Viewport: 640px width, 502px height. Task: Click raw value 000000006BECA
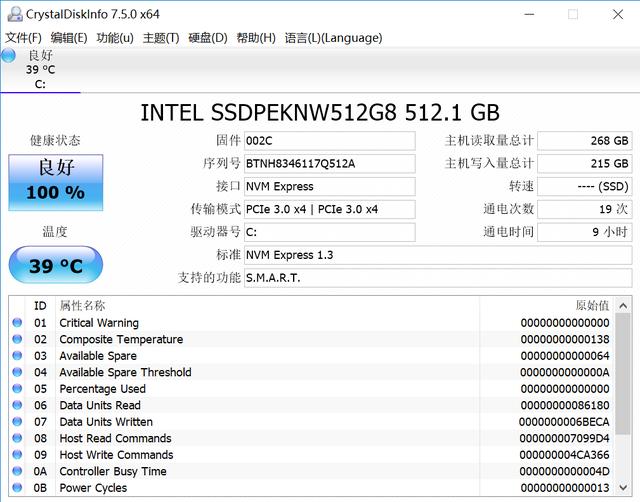tap(564, 422)
